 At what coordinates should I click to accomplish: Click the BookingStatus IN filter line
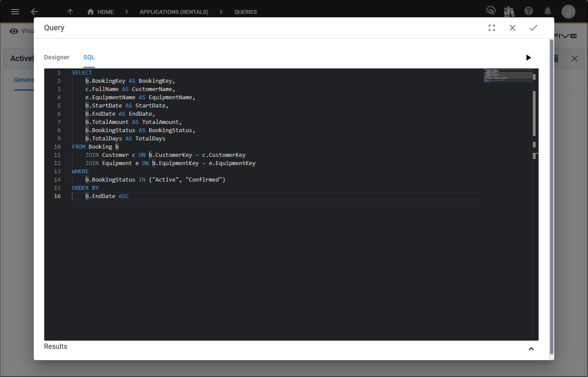[x=156, y=180]
